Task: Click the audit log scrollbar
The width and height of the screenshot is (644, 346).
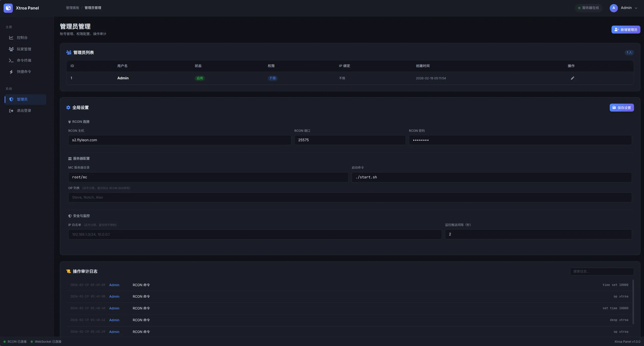Action: click(x=633, y=302)
